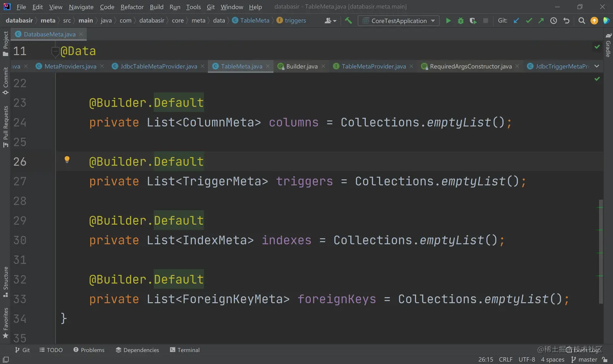Screen dimensions: 613x364
Task: Open the Edit menu
Action: [x=38, y=7]
